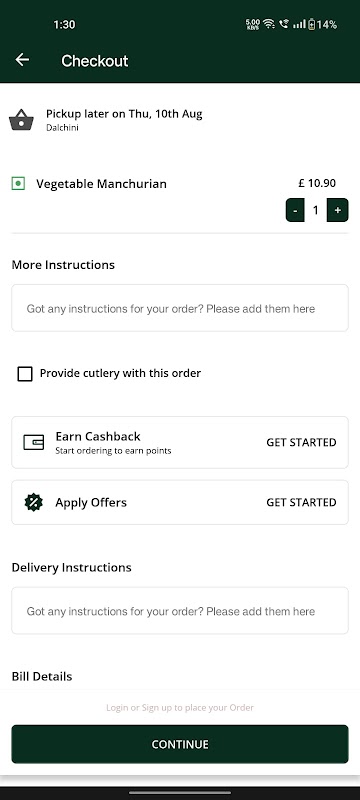Focus the More Instructions text field
The width and height of the screenshot is (360, 800).
[180, 308]
